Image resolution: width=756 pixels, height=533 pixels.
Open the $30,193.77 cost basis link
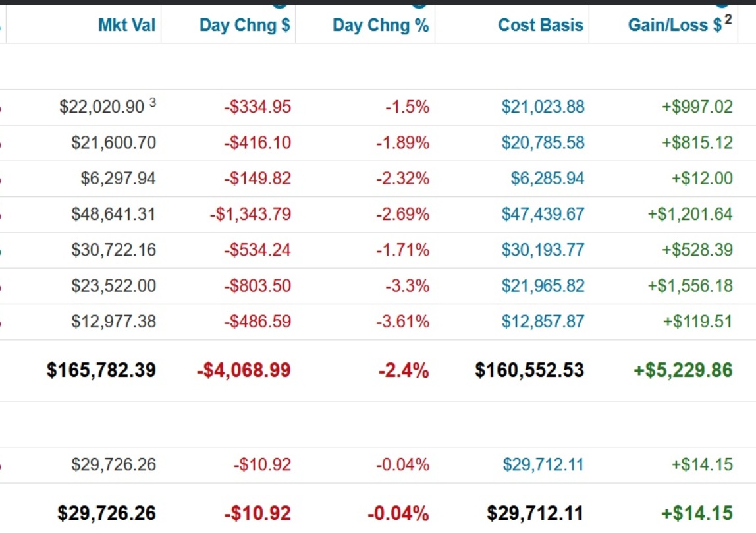(x=543, y=250)
